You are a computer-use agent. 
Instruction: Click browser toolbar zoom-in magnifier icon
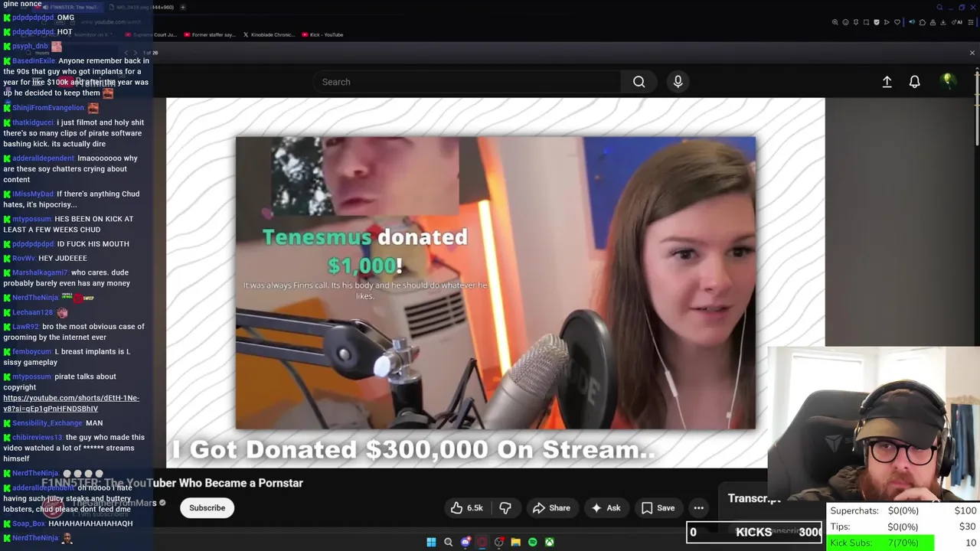pyautogui.click(x=835, y=22)
